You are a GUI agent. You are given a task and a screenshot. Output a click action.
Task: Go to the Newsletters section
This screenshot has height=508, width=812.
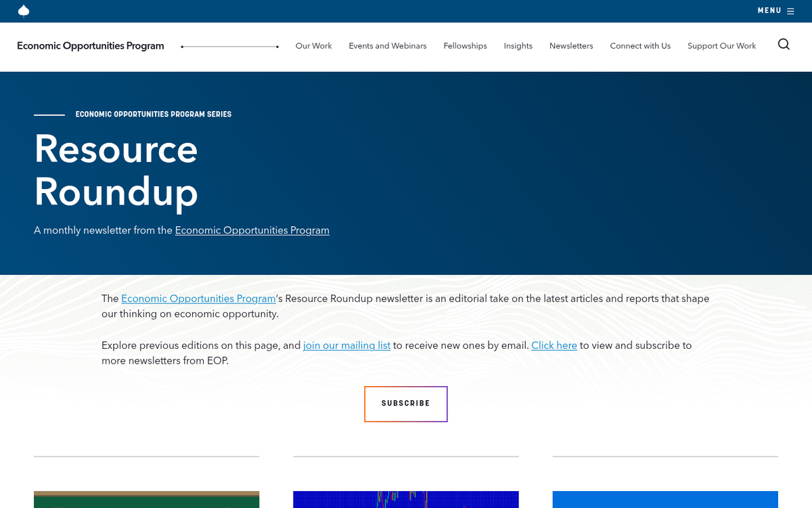571,46
